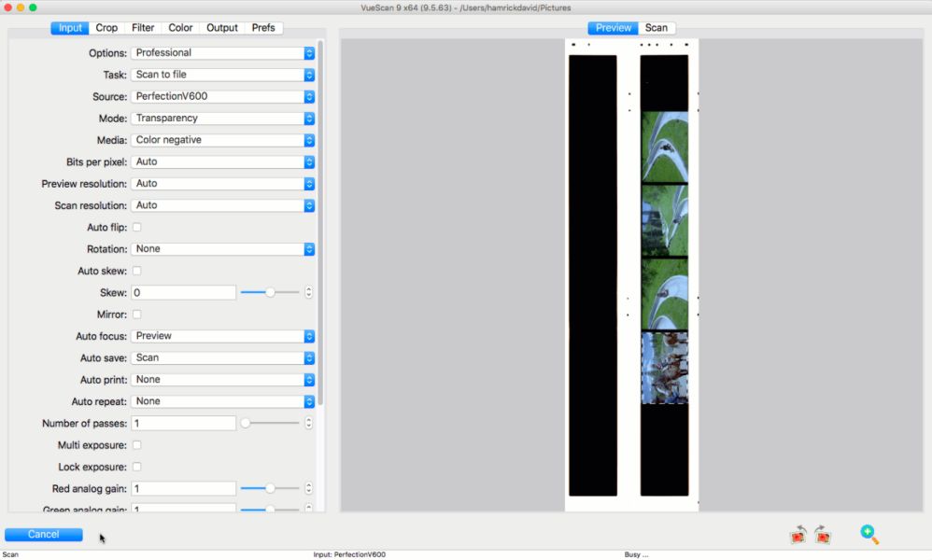Switch to the Color tab

coord(180,28)
